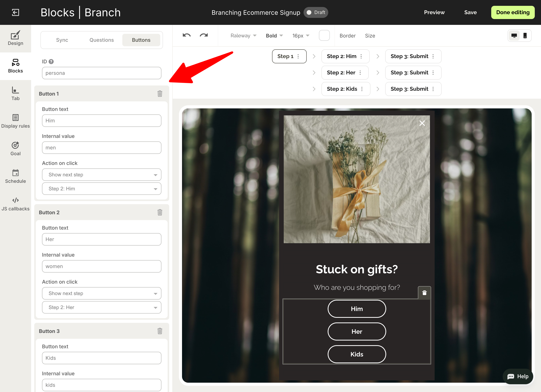Viewport: 541px width, 392px height.
Task: Expand Button 1 Action on click dropdown
Action: coord(101,175)
